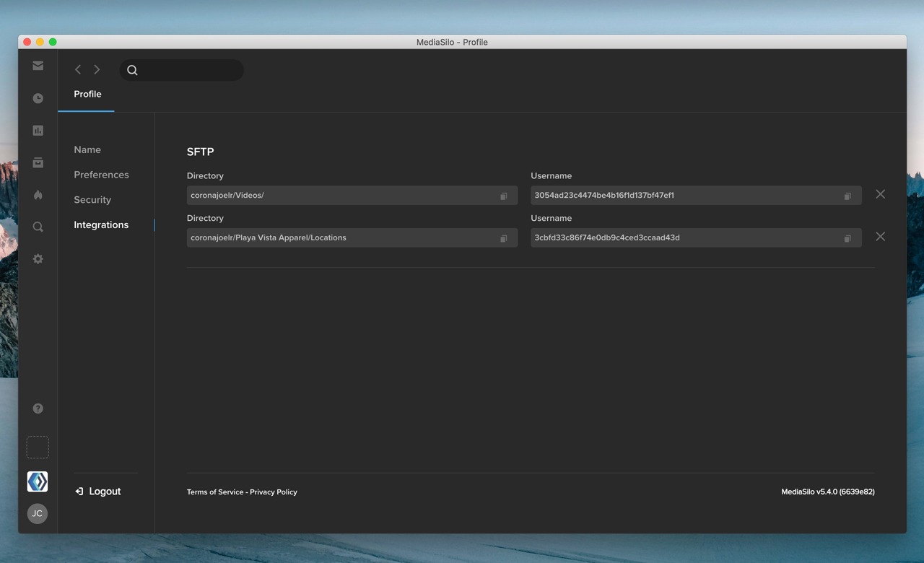Click the coronajoelr/Videos/ directory field
This screenshot has width=924, height=563.
352,196
